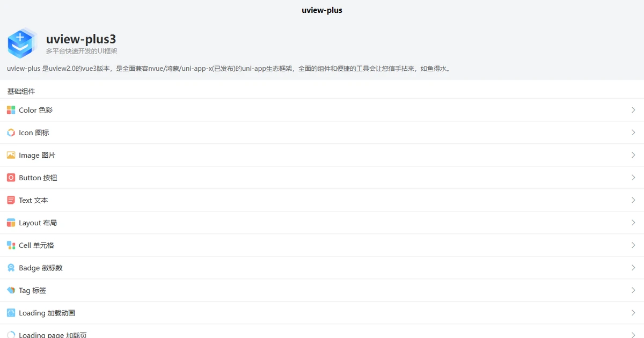Image resolution: width=644 pixels, height=338 pixels.
Task: Click the 多平台快速开发的UI框架 subtitle
Action: 82,51
